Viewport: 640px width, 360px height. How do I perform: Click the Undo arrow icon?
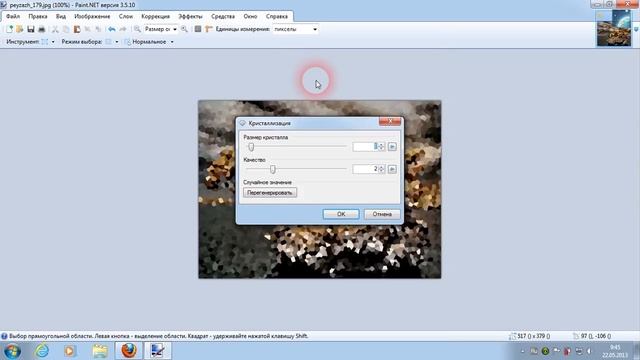111,29
